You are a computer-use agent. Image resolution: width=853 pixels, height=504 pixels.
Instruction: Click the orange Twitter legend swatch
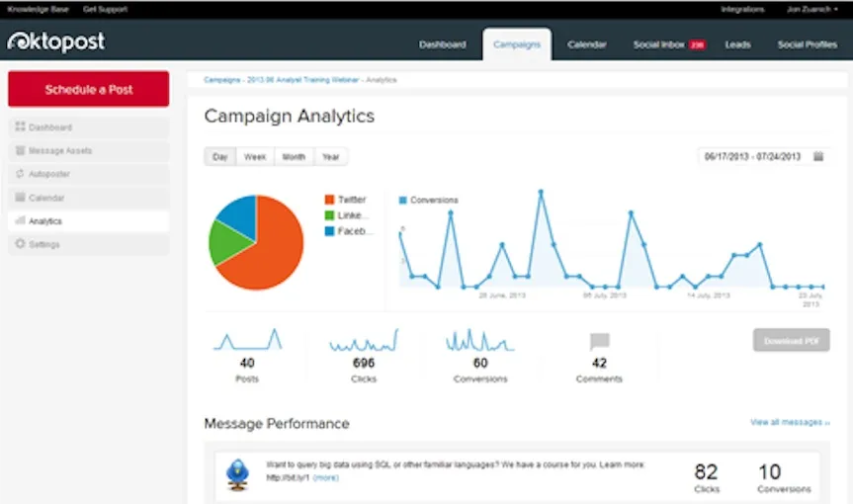(329, 200)
